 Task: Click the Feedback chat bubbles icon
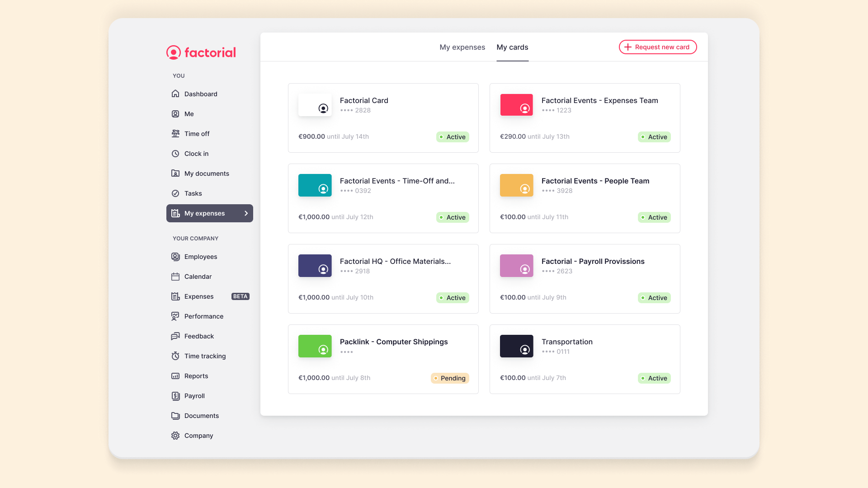point(175,336)
